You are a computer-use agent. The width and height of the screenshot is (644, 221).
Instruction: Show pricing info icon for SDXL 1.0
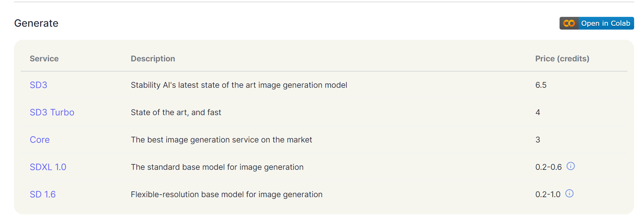click(571, 166)
